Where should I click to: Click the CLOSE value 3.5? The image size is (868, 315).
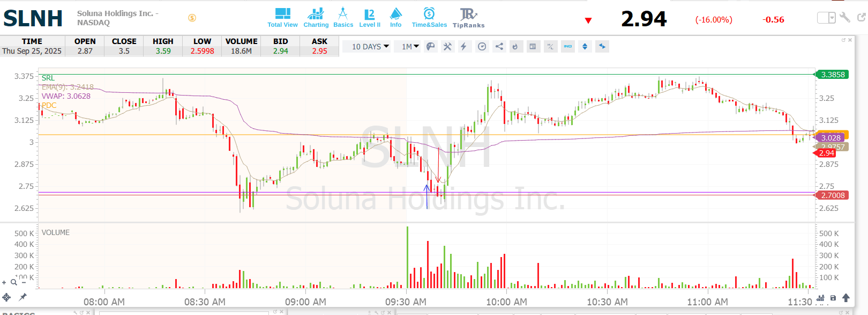(x=124, y=51)
